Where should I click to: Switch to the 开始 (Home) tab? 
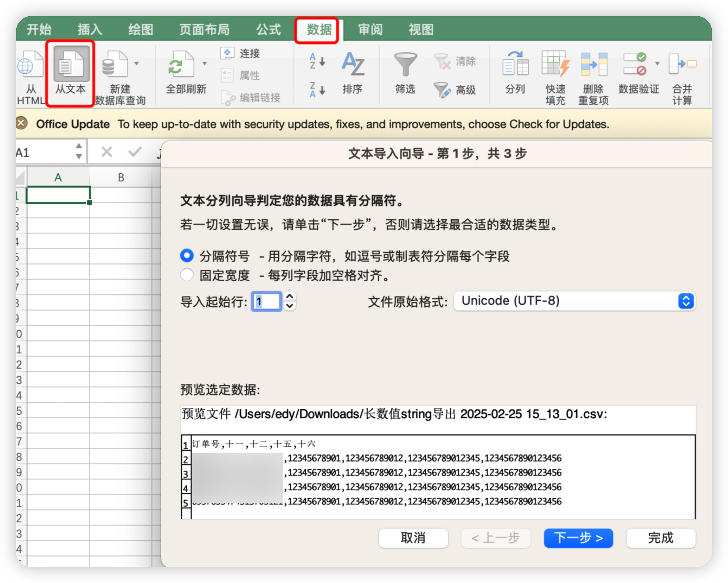tap(39, 29)
